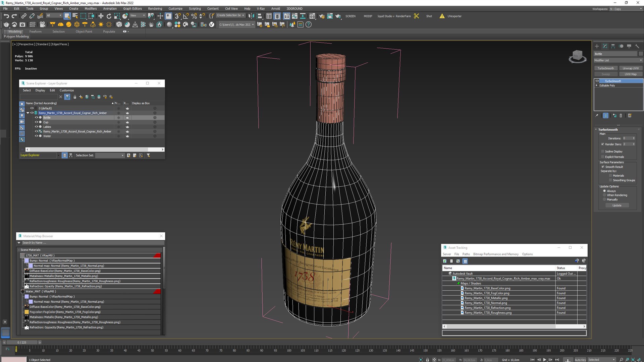The height and width of the screenshot is (362, 644).
Task: Click the orange sphere primitive icon
Action: tap(68, 24)
